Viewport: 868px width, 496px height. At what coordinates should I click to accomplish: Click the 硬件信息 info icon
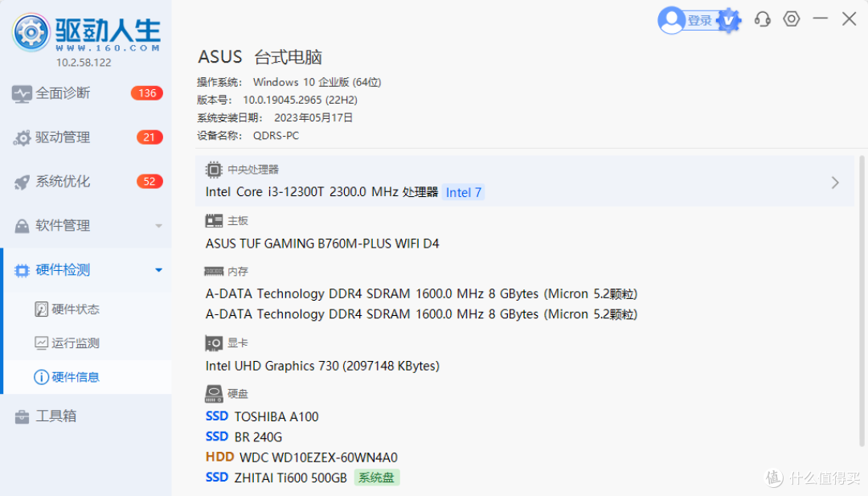tap(41, 377)
